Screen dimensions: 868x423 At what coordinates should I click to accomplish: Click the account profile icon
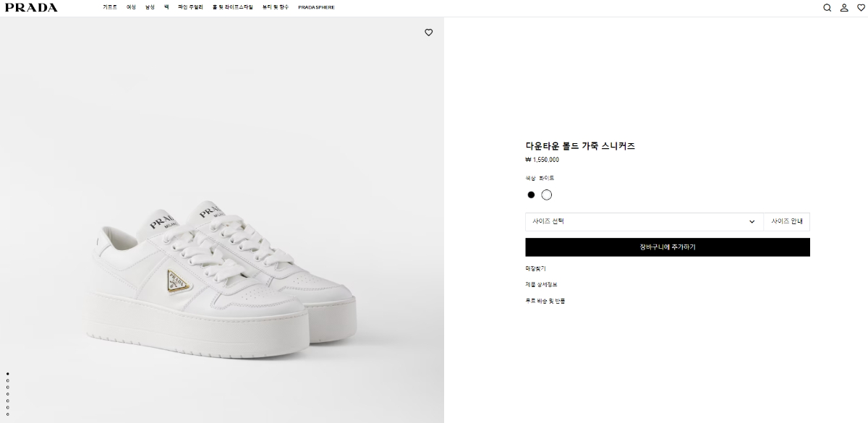(844, 8)
